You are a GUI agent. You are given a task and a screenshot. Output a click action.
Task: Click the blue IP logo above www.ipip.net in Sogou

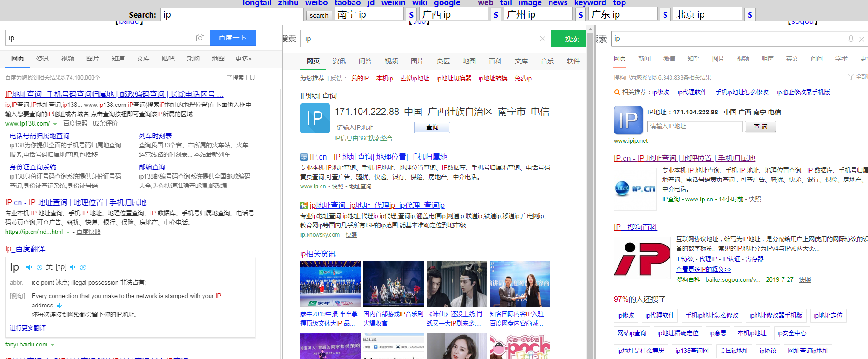[628, 120]
